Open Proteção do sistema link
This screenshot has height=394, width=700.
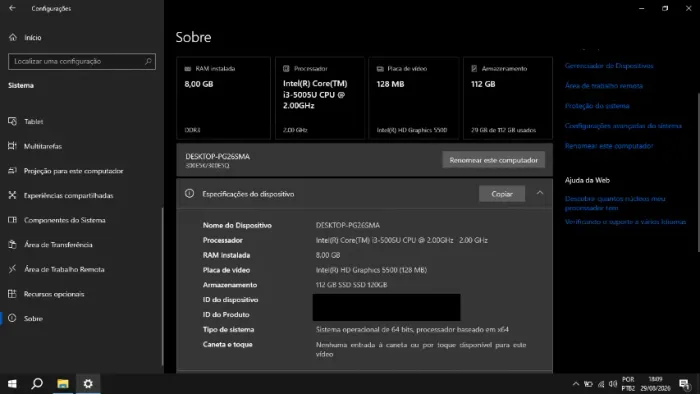click(597, 106)
